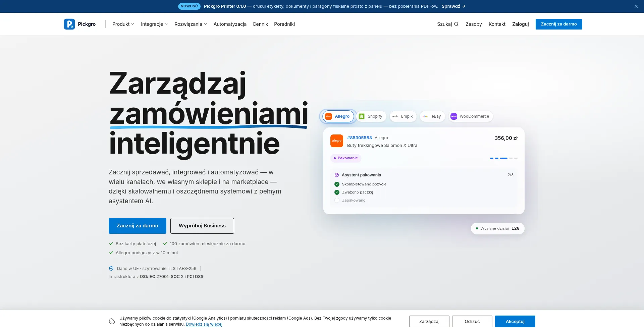Click the shield icon near data security text
The image size is (644, 333).
(111, 269)
